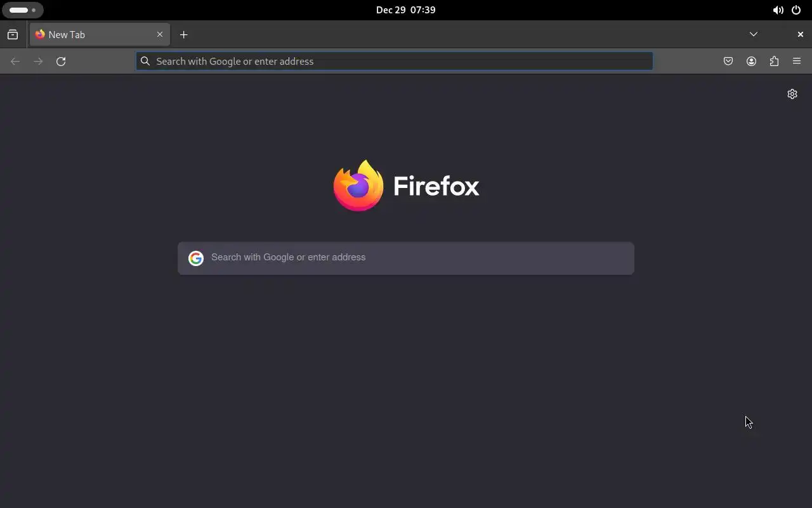This screenshot has width=812, height=508.
Task: Open the application hamburger menu
Action: coord(797,61)
